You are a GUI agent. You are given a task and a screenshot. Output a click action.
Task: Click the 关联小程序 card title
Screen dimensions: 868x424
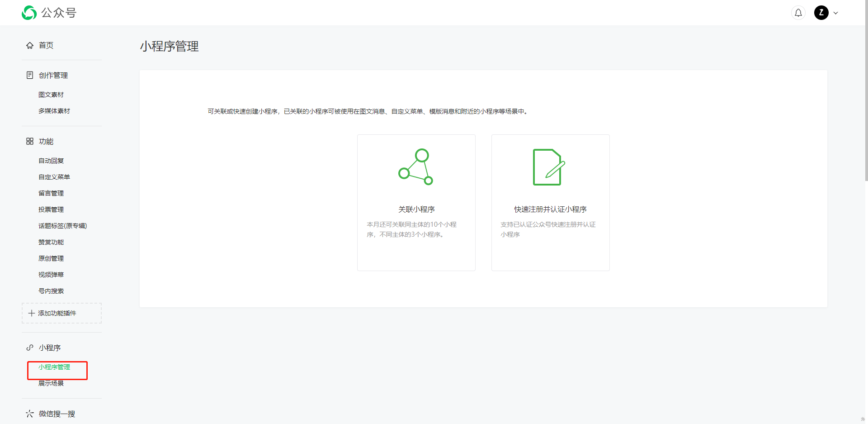click(x=416, y=210)
